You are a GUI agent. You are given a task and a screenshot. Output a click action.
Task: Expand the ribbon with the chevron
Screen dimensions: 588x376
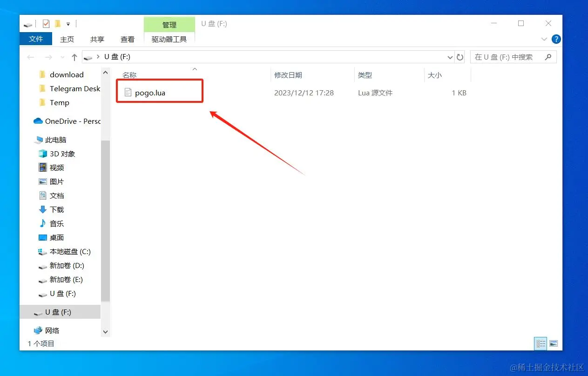544,39
